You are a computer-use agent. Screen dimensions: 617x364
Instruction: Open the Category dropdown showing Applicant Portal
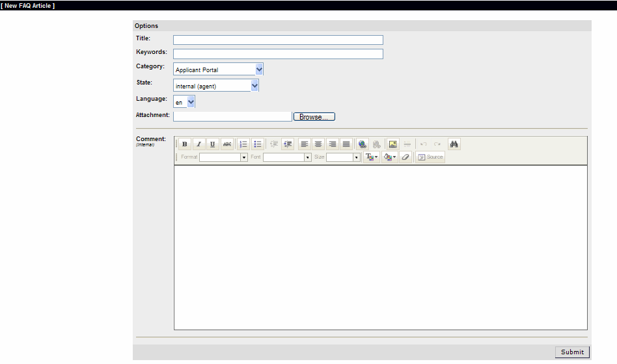click(x=218, y=70)
